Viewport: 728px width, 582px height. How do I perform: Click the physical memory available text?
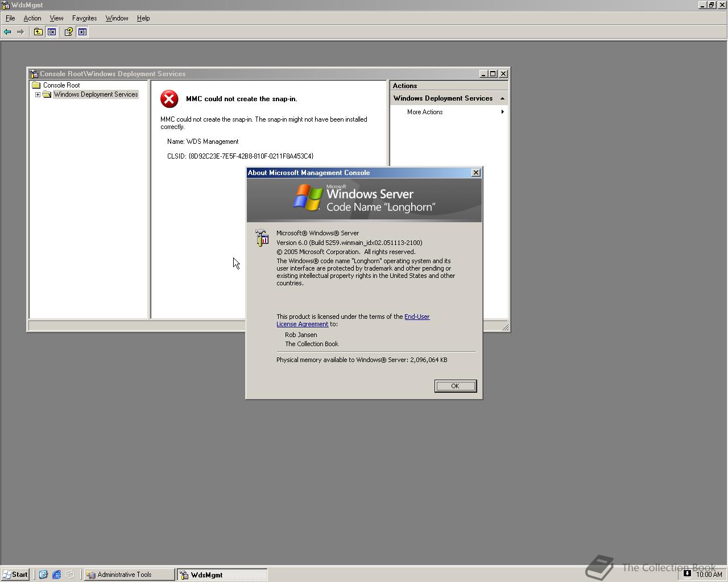point(362,360)
